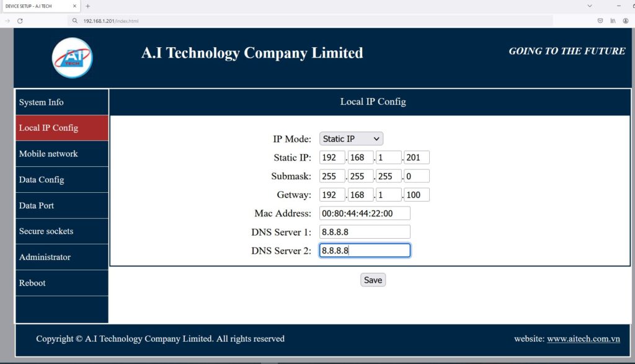Click the Mac Address input field
635x364 pixels.
point(365,213)
